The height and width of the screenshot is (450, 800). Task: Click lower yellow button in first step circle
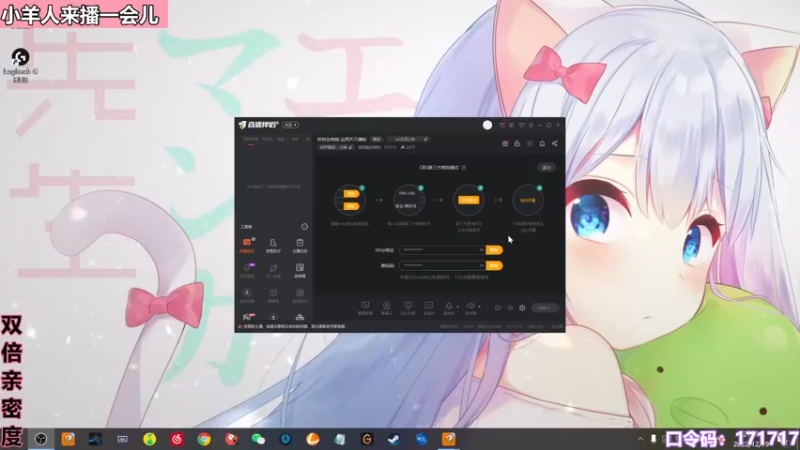click(351, 206)
